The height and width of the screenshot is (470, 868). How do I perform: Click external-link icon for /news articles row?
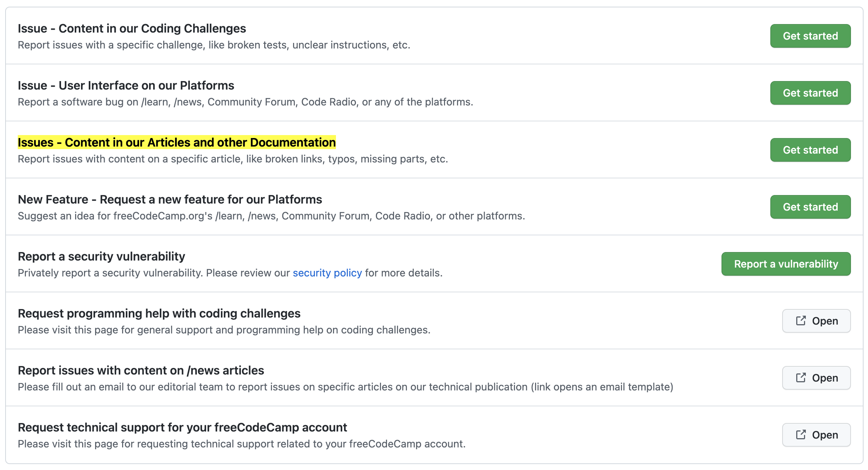tap(801, 377)
